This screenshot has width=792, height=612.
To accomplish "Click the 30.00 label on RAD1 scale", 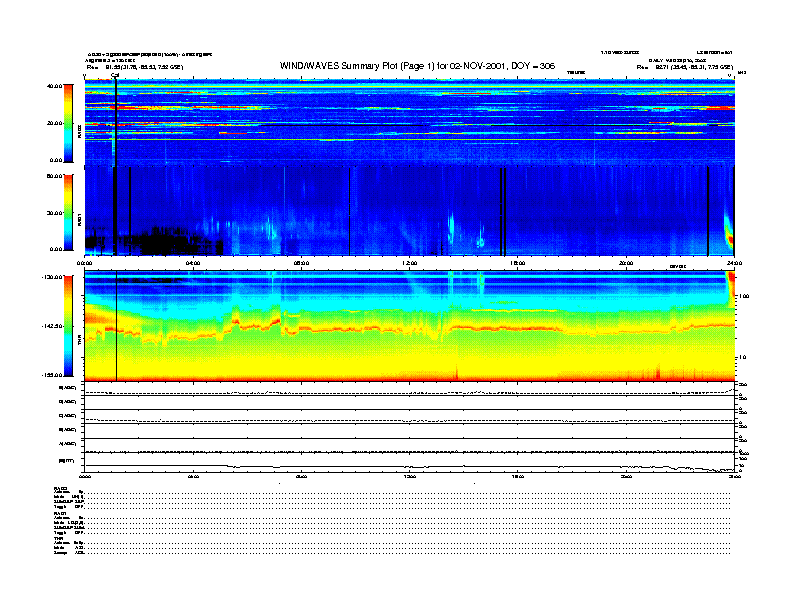I will point(55,213).
